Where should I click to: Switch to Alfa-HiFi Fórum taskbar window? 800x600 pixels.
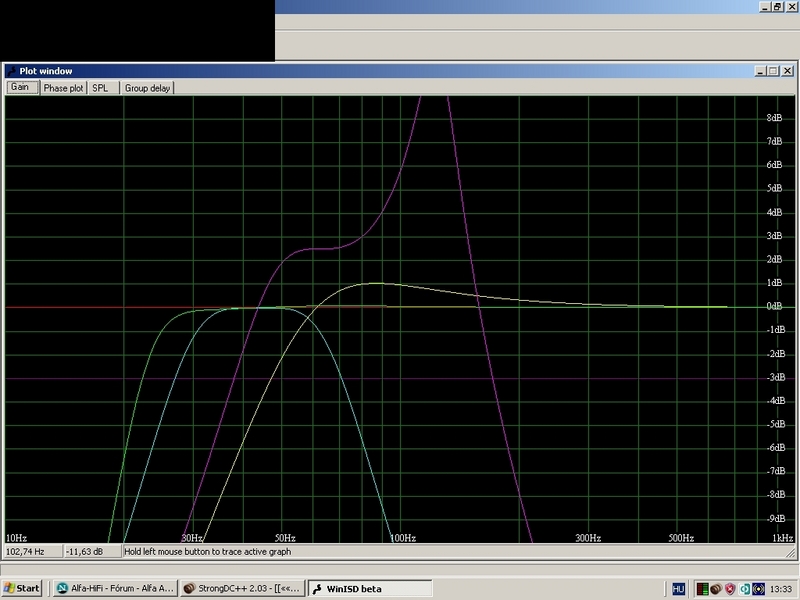tap(113, 588)
